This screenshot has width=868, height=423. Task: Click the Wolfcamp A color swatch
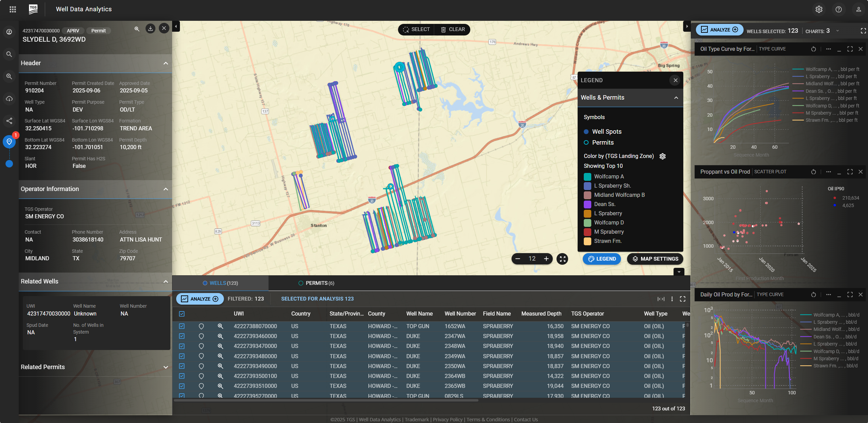click(x=588, y=177)
